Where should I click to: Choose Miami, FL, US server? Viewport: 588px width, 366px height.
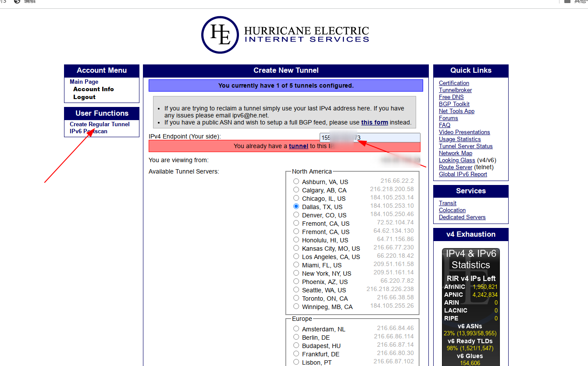point(296,265)
